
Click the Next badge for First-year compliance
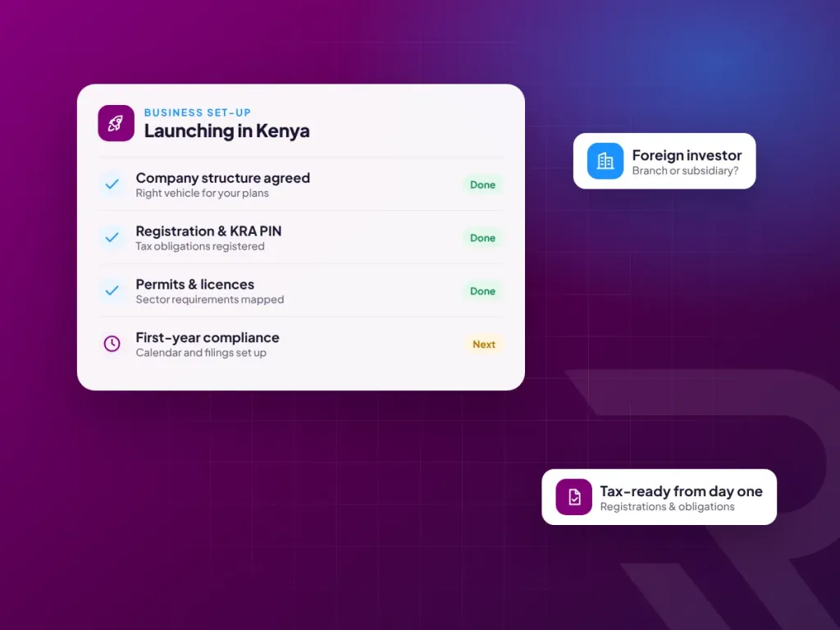click(x=484, y=345)
